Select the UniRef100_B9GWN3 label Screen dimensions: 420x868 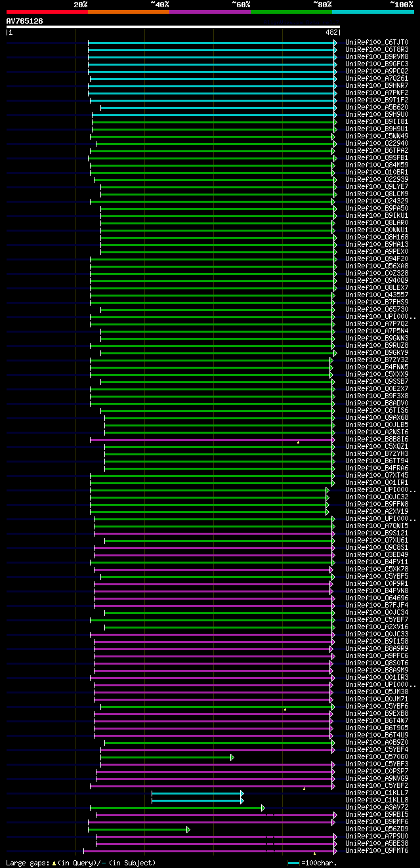tap(377, 339)
